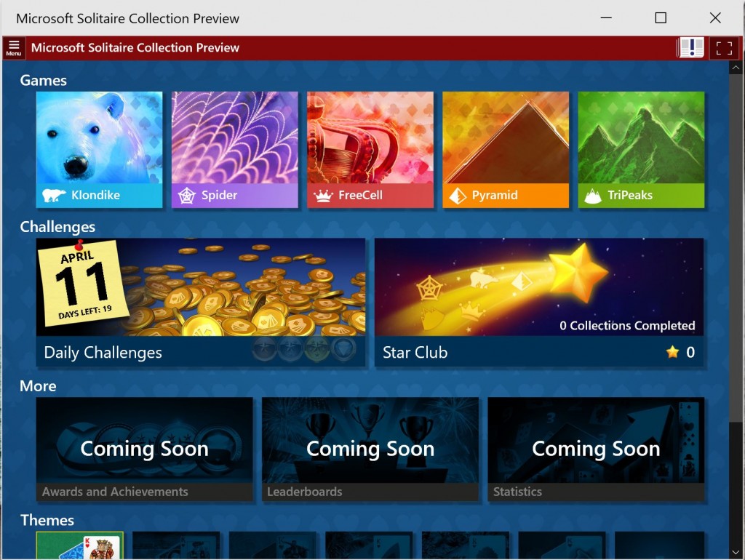The image size is (745, 560).
Task: Click the FreeCell crown icon
Action: click(x=323, y=196)
